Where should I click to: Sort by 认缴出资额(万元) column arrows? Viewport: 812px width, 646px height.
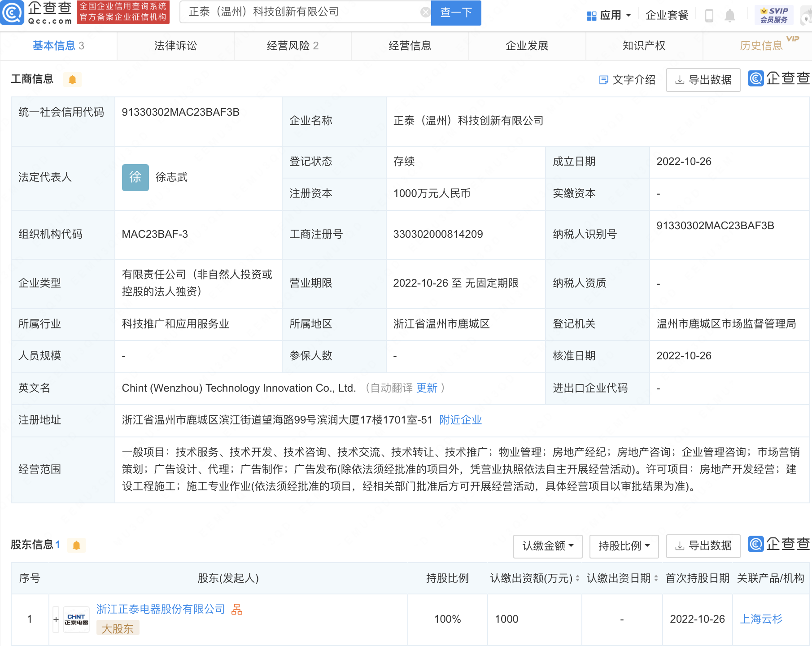tap(577, 578)
